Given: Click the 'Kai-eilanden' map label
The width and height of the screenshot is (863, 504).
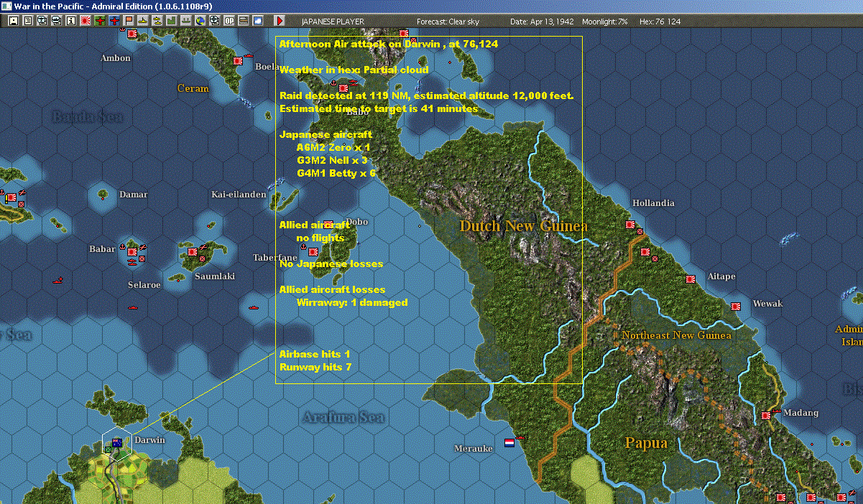Looking at the screenshot, I should point(239,195).
